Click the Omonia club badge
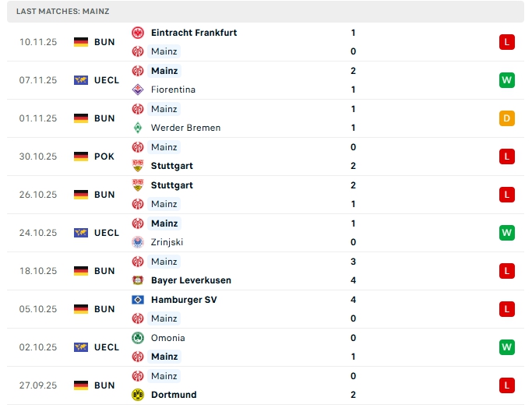 point(138,338)
